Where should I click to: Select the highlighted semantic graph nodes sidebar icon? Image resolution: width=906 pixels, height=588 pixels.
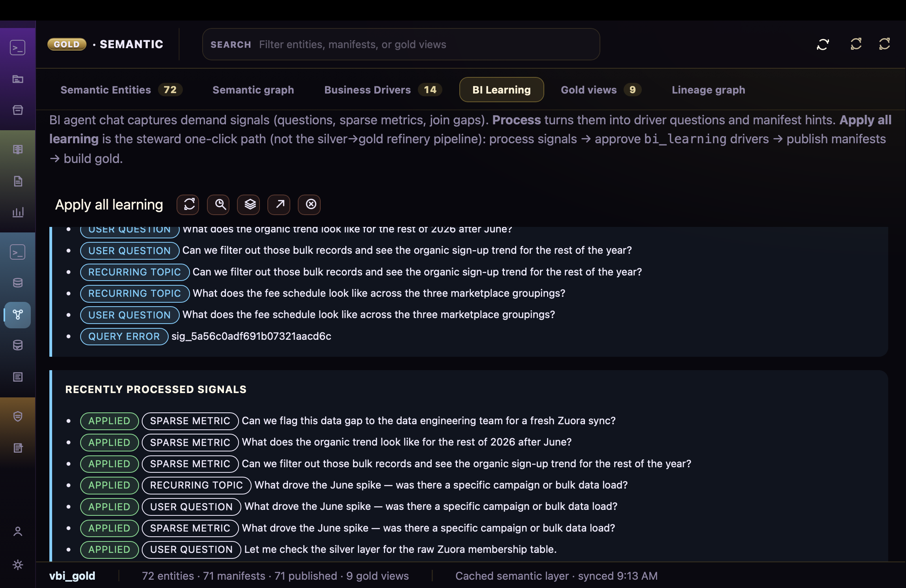(x=18, y=315)
